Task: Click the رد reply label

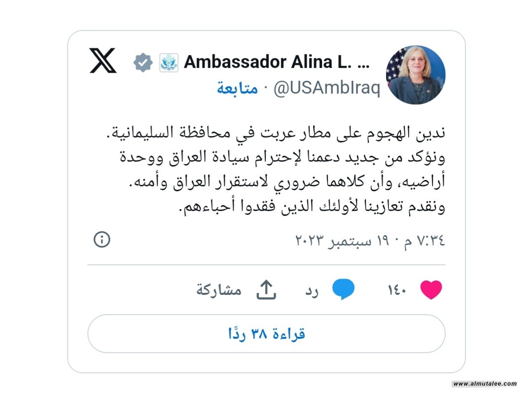Action: (x=312, y=291)
